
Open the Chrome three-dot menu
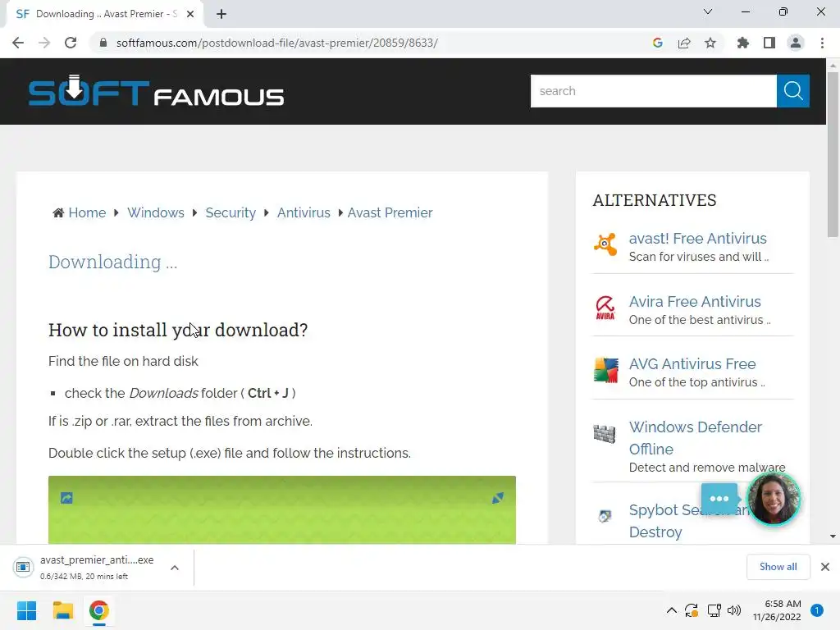click(822, 43)
